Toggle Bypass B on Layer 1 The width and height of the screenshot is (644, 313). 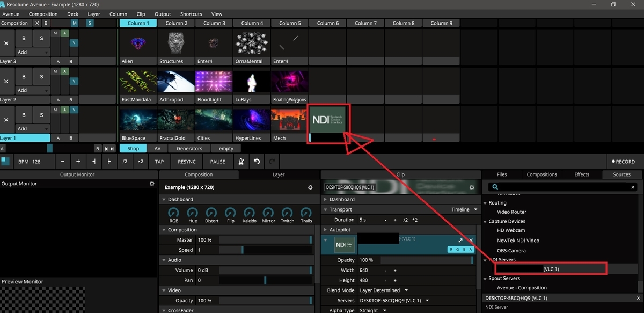(x=24, y=114)
